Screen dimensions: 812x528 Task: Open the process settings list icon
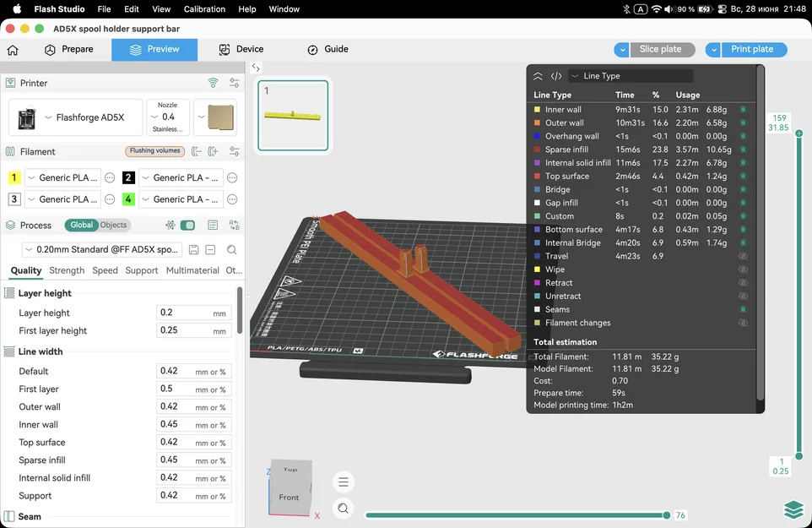pyautogui.click(x=213, y=225)
